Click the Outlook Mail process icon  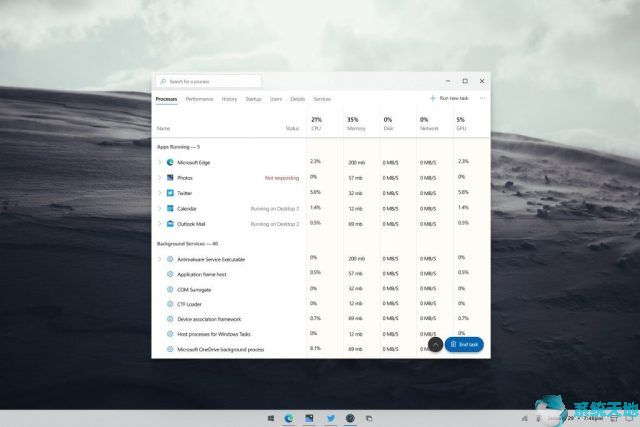(170, 224)
